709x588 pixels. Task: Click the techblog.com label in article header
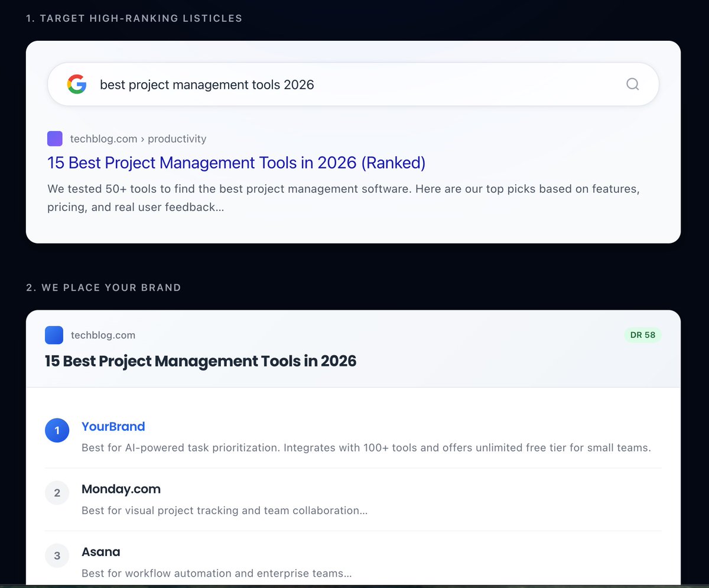click(103, 335)
